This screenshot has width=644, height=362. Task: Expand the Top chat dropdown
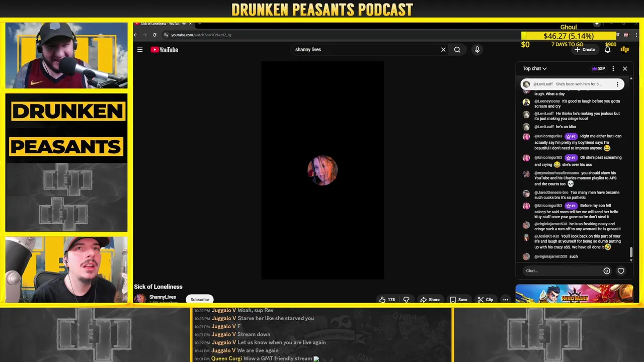[x=534, y=68]
